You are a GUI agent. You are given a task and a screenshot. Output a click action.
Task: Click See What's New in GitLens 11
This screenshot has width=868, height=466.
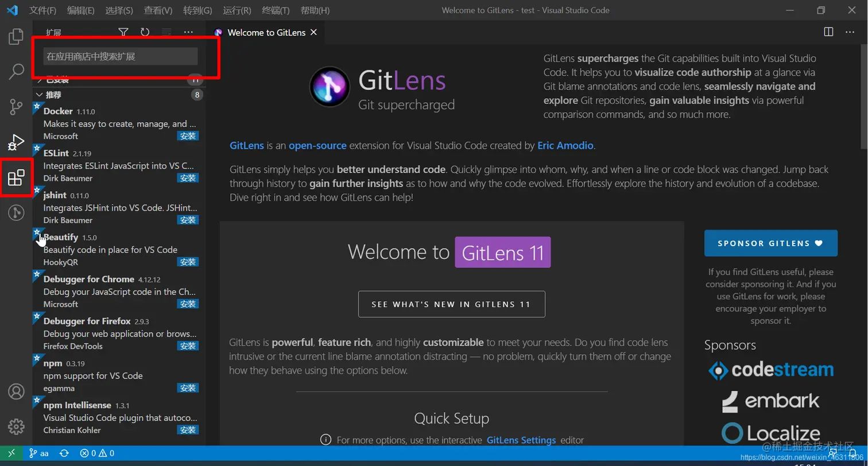[x=452, y=304]
